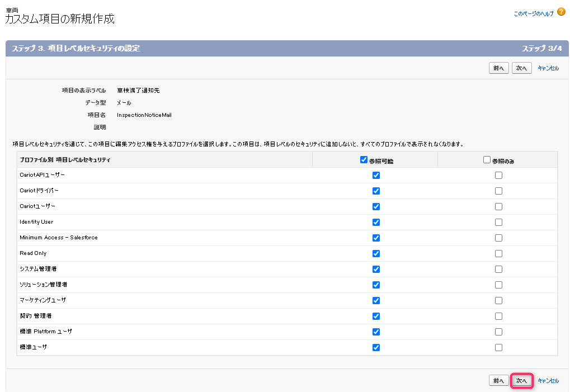Viewport: 570px width, 392px height.
Task: Click the bottom 次へ button
Action: coord(521,380)
